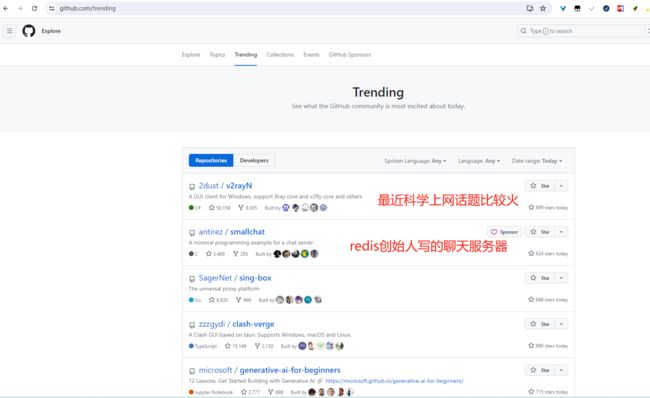View sing-box stargazers count

click(x=218, y=300)
